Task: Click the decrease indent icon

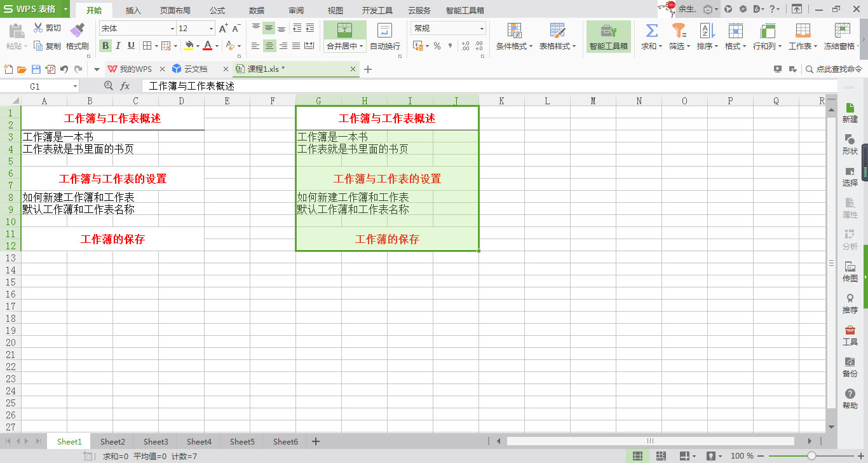Action: (x=297, y=29)
